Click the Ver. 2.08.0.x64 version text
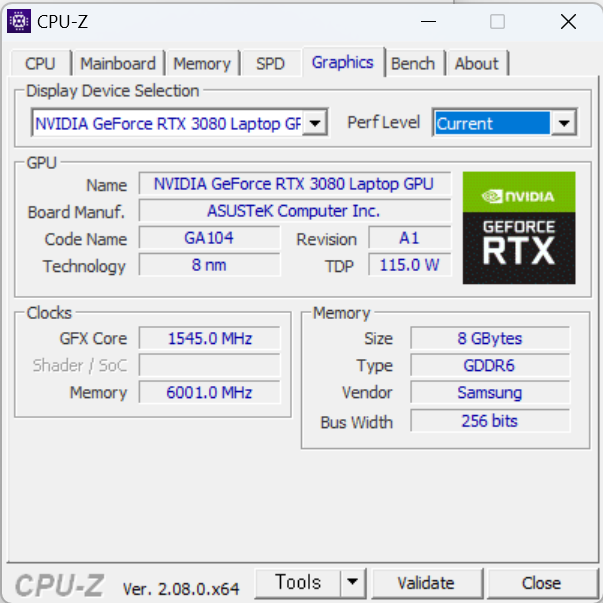The width and height of the screenshot is (603, 603). [181, 589]
